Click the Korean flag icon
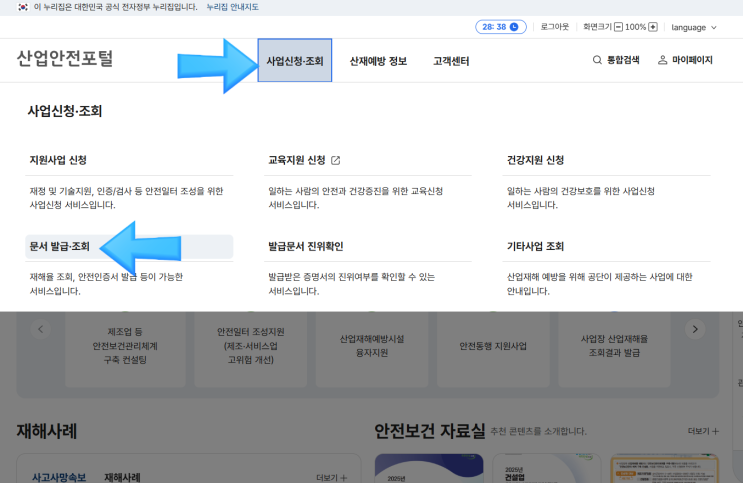The height and width of the screenshot is (483, 743). pos(22,7)
